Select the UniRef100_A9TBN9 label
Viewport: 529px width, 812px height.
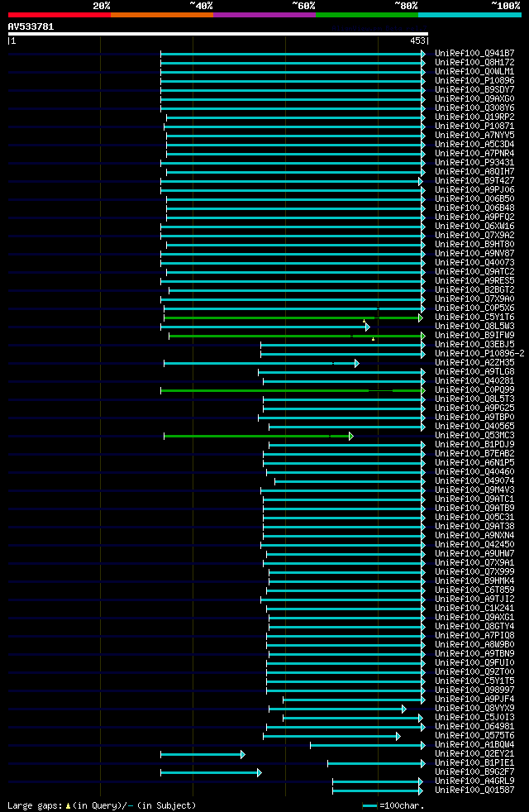474,654
